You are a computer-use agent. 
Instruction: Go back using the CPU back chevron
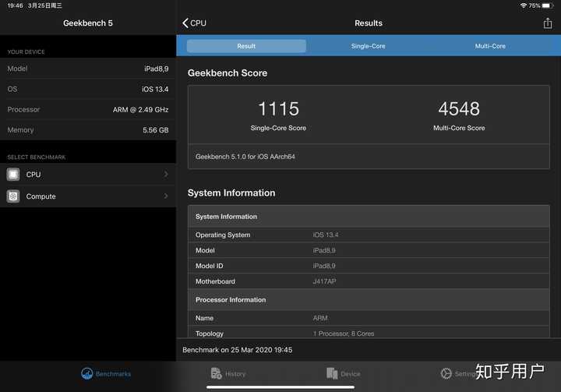185,23
